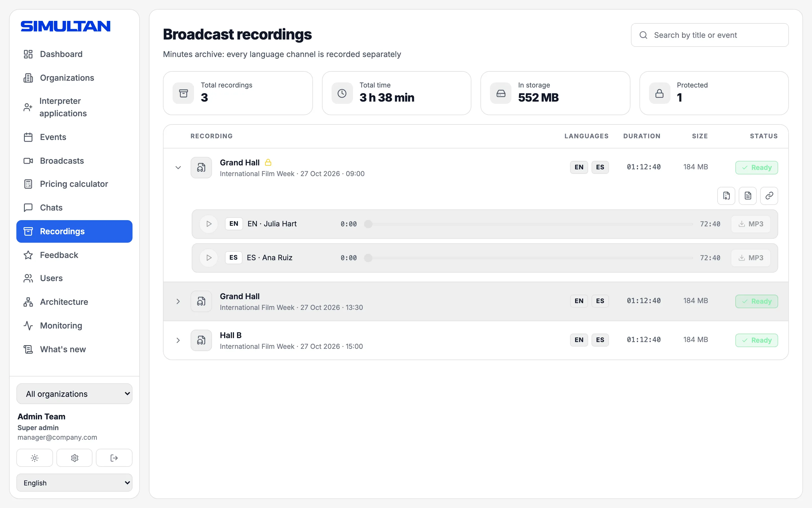Navigate to Events
The image size is (812, 508).
[74, 137]
